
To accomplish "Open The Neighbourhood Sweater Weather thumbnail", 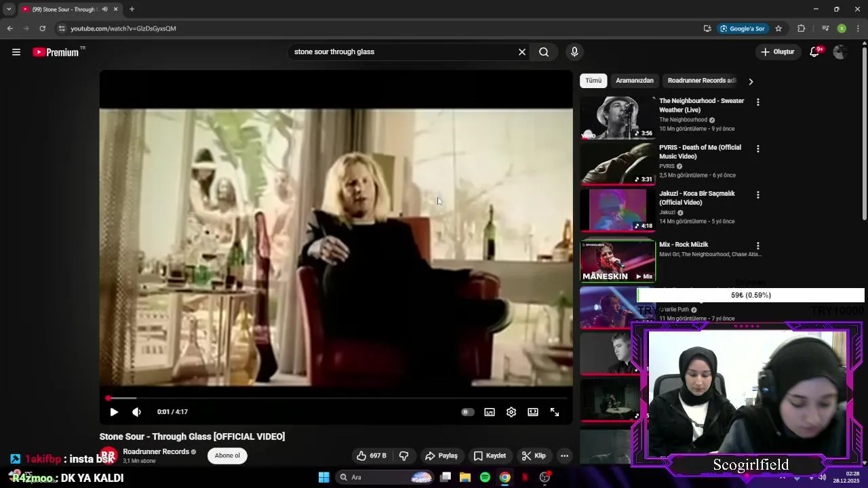I will 617,117.
